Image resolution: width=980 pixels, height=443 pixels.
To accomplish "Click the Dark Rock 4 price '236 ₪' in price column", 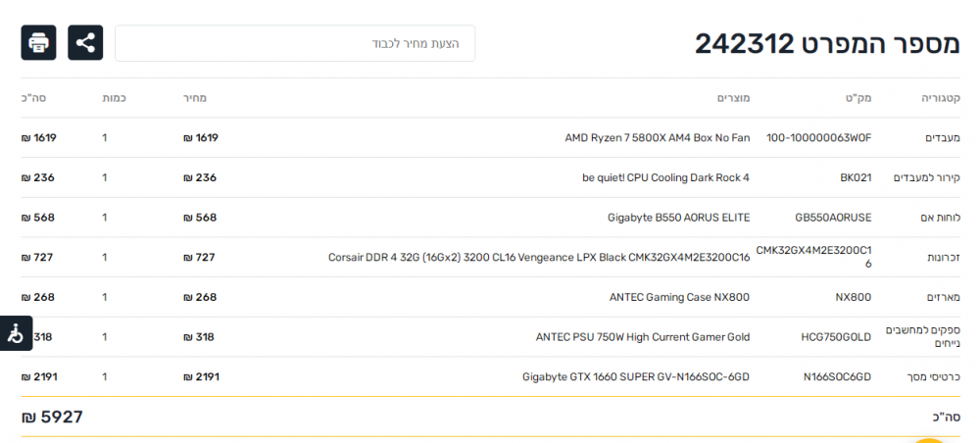I will tap(200, 177).
